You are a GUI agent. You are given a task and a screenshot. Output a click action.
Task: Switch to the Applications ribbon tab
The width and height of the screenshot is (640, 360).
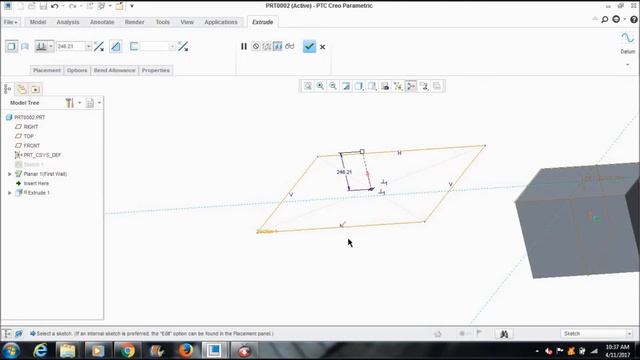pos(221,22)
